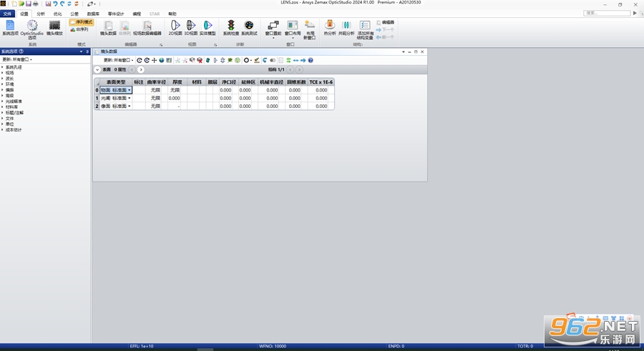Image resolution: width=644 pixels, height=351 pixels.
Task: Click the 表面类型 column header
Action: click(x=116, y=82)
